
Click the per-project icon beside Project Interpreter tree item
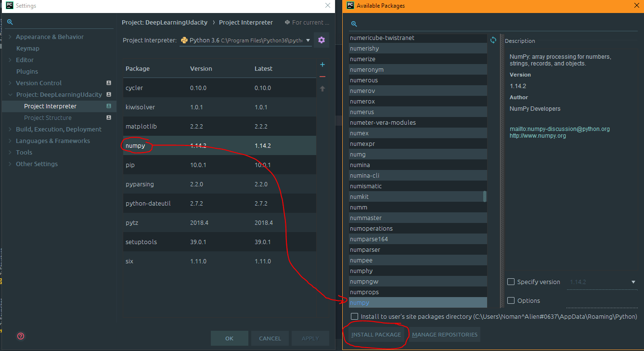point(109,106)
